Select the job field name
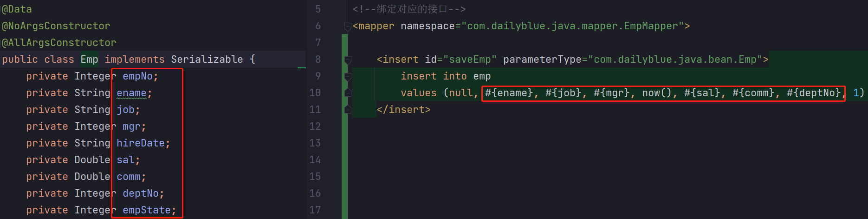This screenshot has height=219, width=868. pyautogui.click(x=125, y=110)
